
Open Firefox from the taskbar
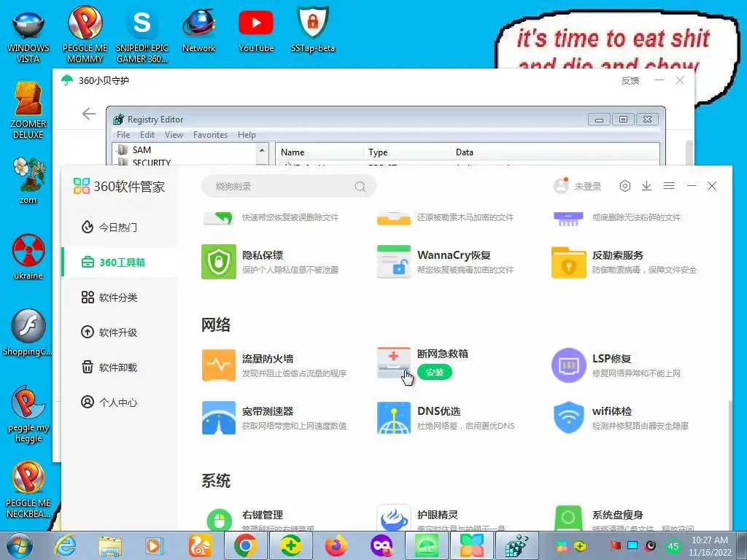[336, 545]
